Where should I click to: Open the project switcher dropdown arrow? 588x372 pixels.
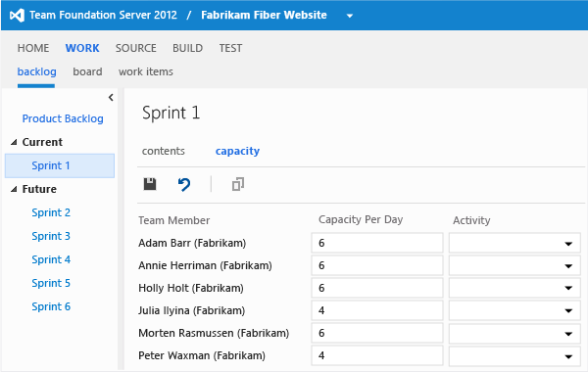[350, 16]
